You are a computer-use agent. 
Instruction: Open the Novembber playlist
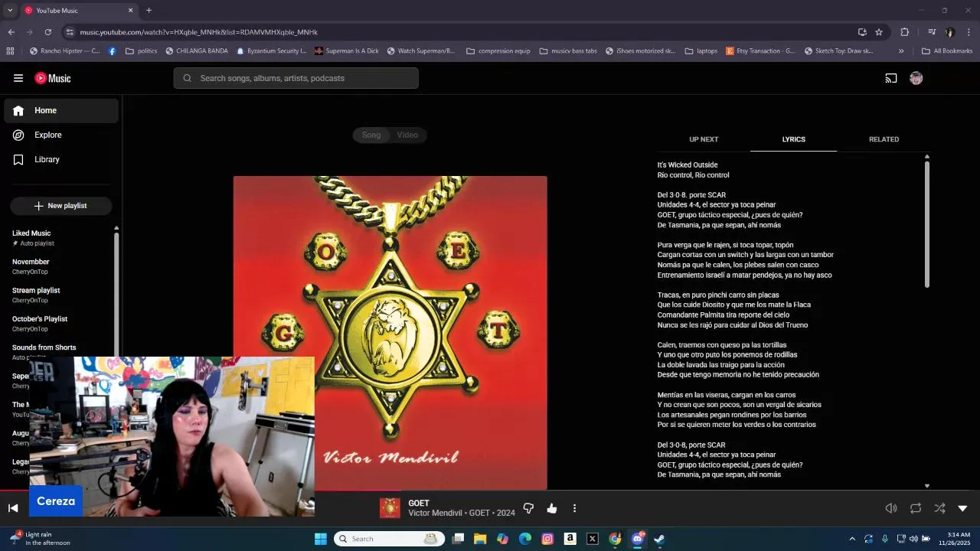click(x=60, y=266)
